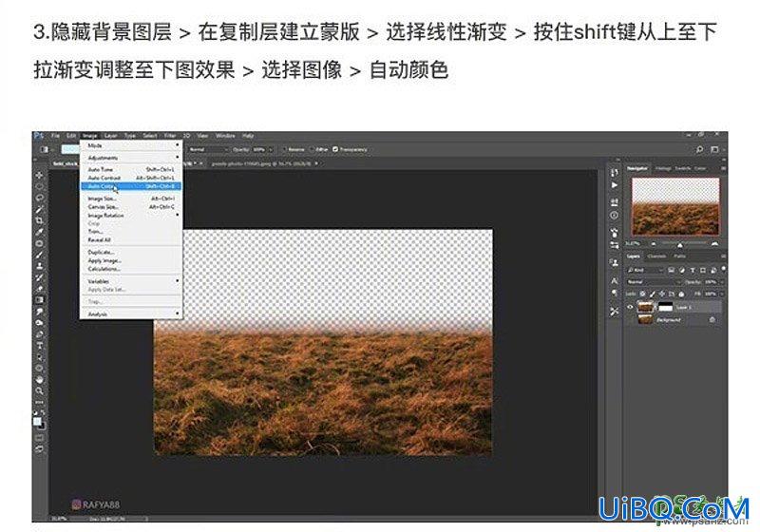Switch to the Paths tab

click(679, 256)
